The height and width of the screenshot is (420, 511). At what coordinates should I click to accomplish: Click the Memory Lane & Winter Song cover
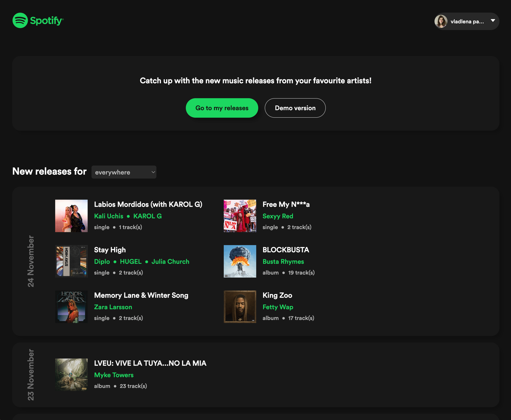(x=71, y=307)
